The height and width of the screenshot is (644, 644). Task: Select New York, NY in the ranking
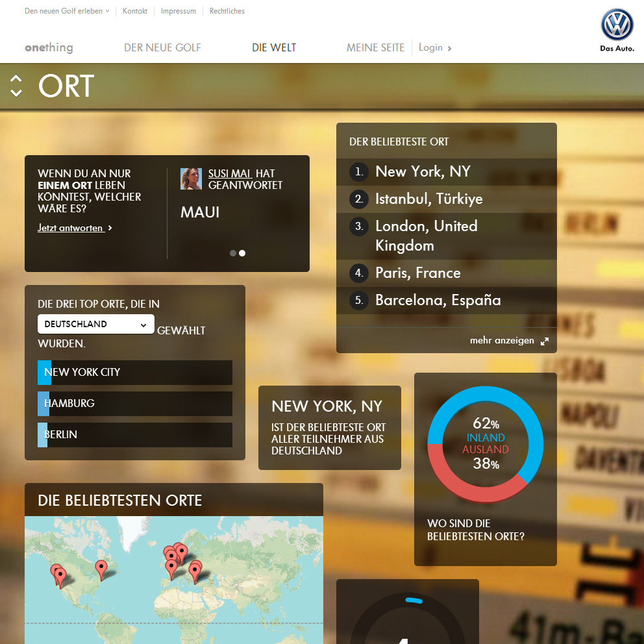[447, 171]
